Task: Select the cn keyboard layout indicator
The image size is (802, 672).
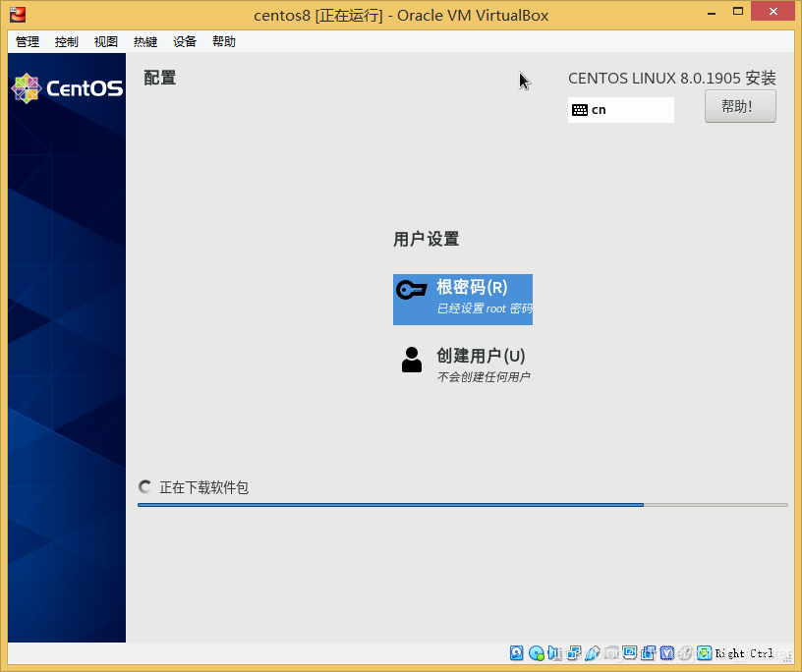Action: (620, 110)
